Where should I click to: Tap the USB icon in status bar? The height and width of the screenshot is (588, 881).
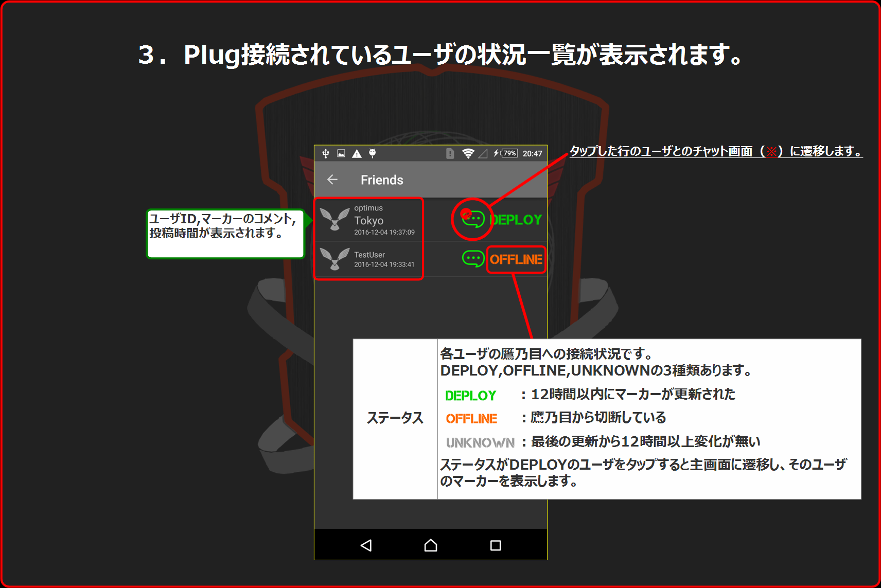[x=325, y=153]
